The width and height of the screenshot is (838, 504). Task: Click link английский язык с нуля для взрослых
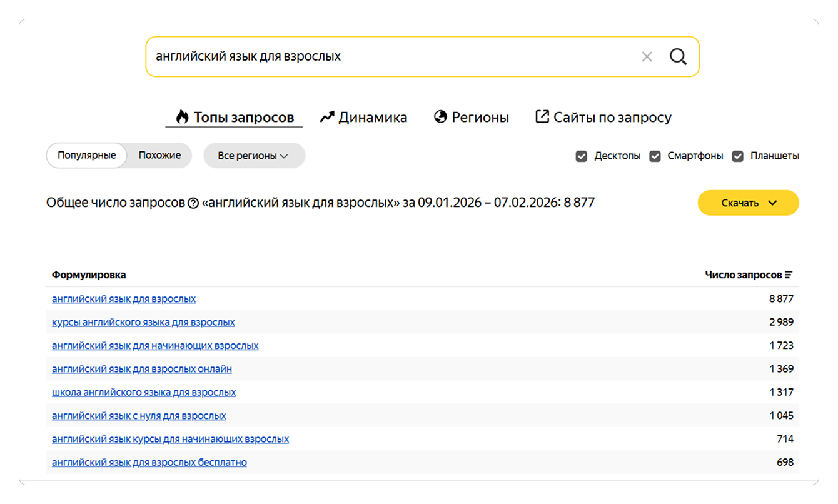(139, 416)
